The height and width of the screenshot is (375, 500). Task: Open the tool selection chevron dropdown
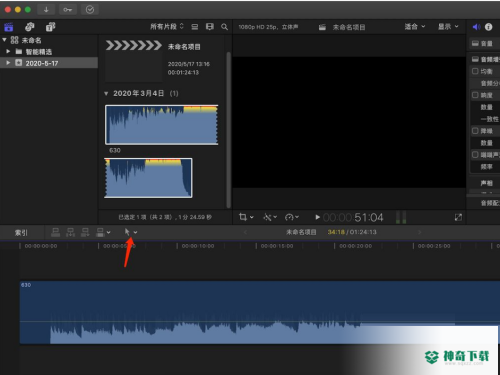[x=135, y=232]
